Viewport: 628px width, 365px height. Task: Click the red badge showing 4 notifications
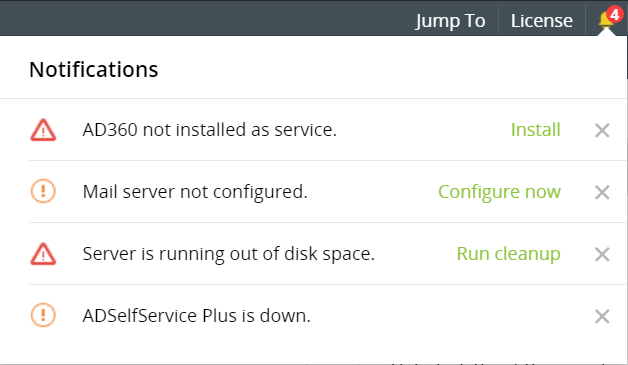tap(614, 15)
